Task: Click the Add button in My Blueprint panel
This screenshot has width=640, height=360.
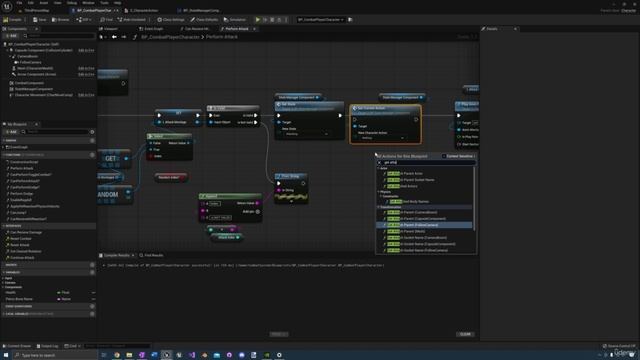Action: click(x=11, y=132)
